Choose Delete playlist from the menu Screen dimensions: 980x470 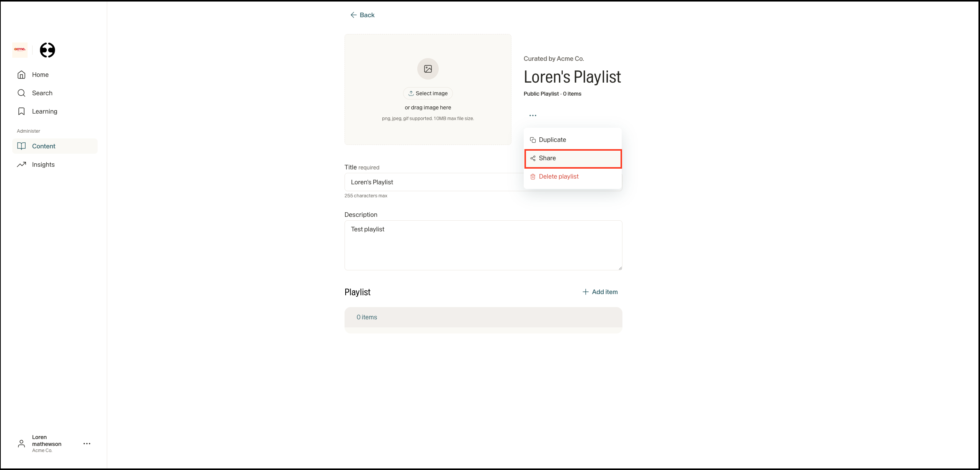558,176
